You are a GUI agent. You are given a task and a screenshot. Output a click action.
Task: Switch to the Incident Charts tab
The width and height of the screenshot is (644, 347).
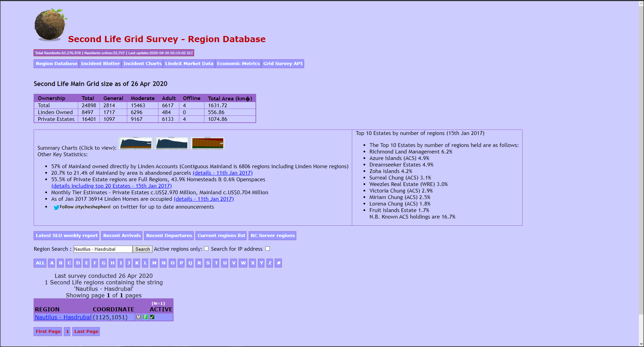[x=143, y=64]
